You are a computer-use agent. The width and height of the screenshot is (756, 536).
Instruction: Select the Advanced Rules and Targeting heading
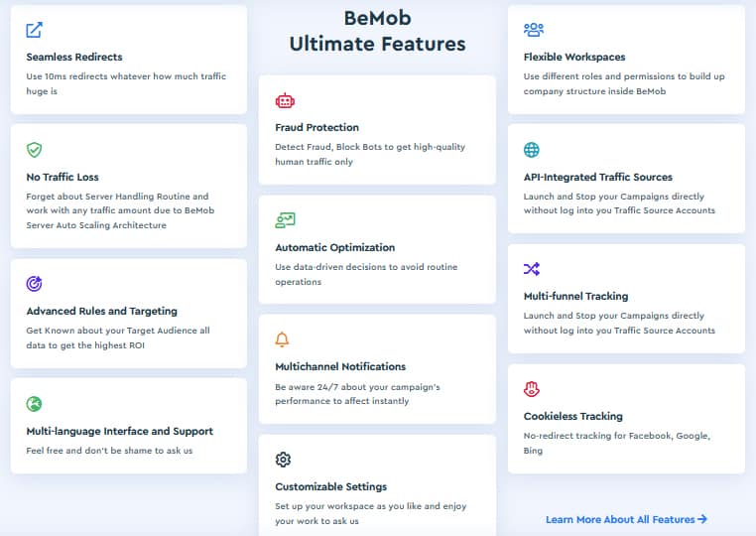pyautogui.click(x=102, y=312)
